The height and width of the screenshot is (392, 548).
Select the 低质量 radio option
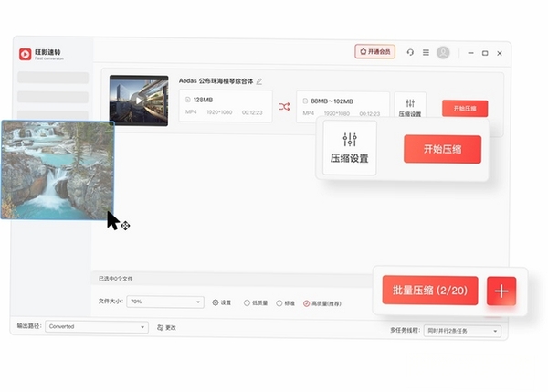click(x=256, y=303)
